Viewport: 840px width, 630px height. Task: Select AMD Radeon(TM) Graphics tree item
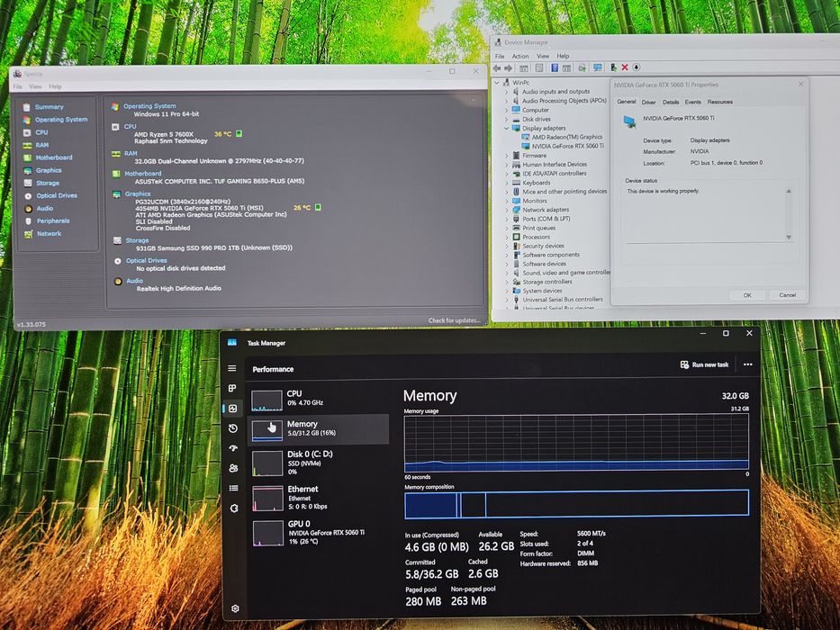(563, 137)
